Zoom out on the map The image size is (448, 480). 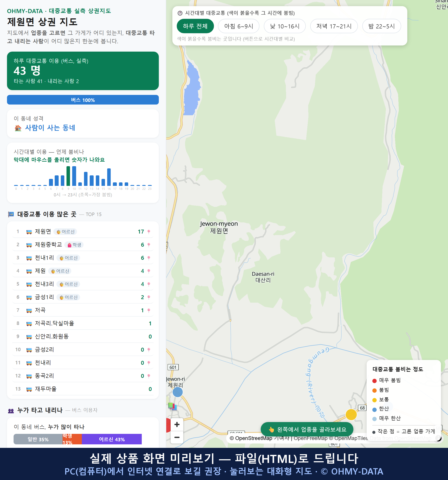[177, 437]
